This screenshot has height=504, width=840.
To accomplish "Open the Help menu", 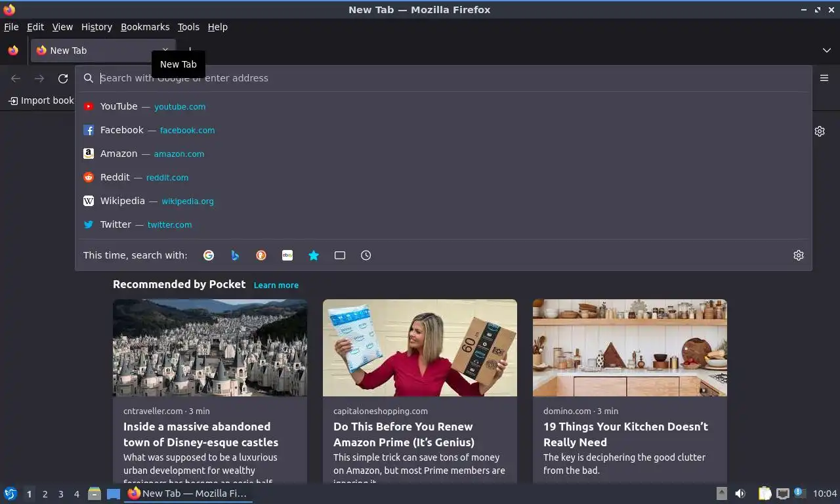I will tap(217, 27).
